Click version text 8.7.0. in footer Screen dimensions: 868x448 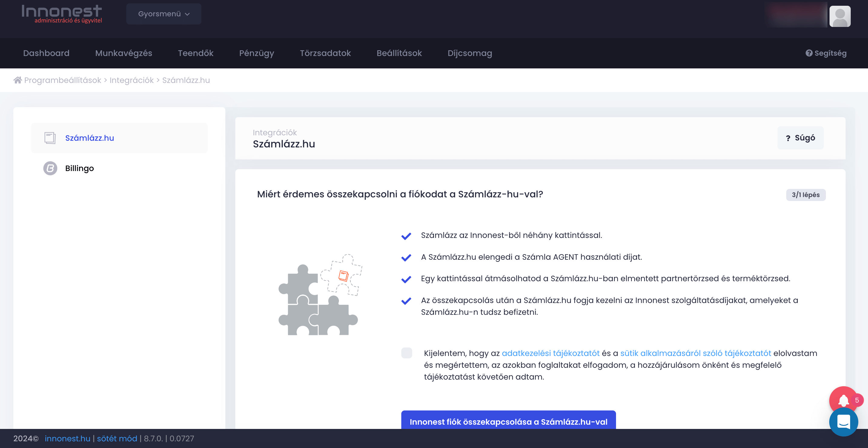pyautogui.click(x=153, y=438)
